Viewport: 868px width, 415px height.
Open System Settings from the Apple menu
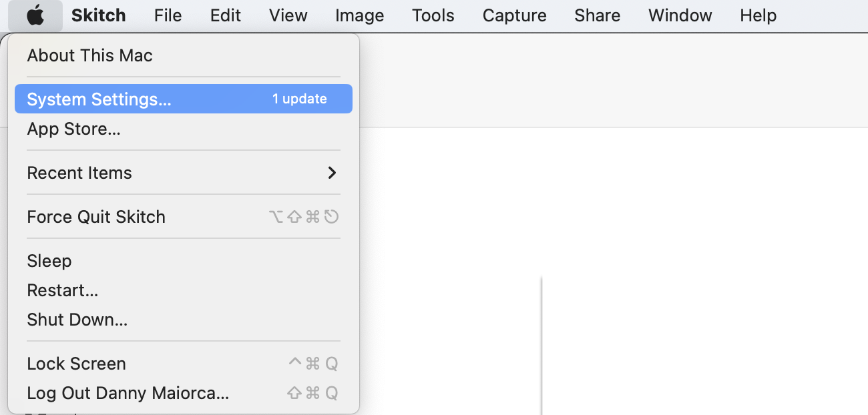(x=184, y=99)
